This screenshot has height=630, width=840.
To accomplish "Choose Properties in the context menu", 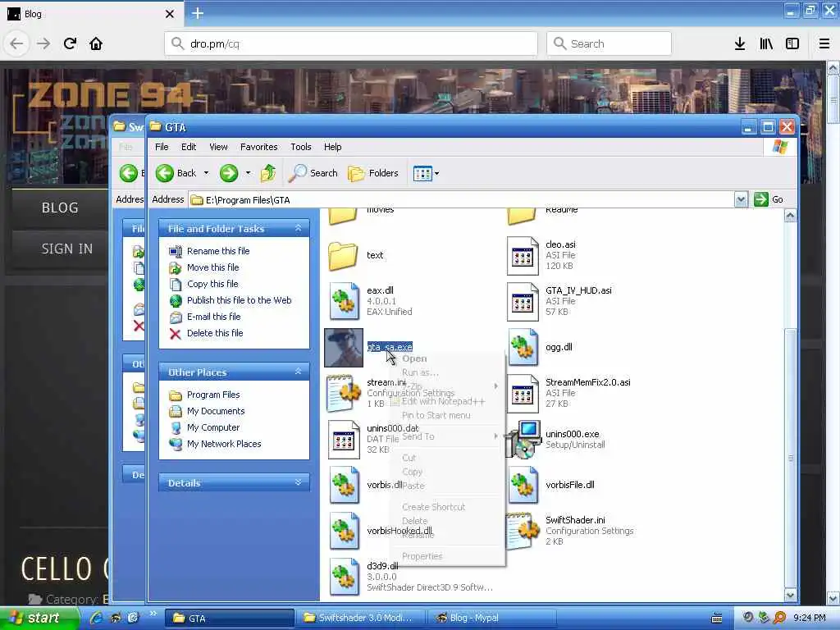I will [x=422, y=556].
